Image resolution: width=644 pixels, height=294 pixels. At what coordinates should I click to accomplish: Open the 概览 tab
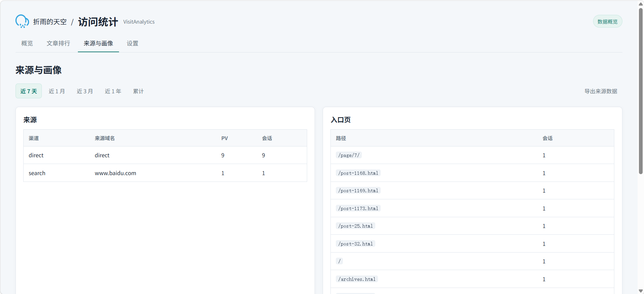coord(27,43)
